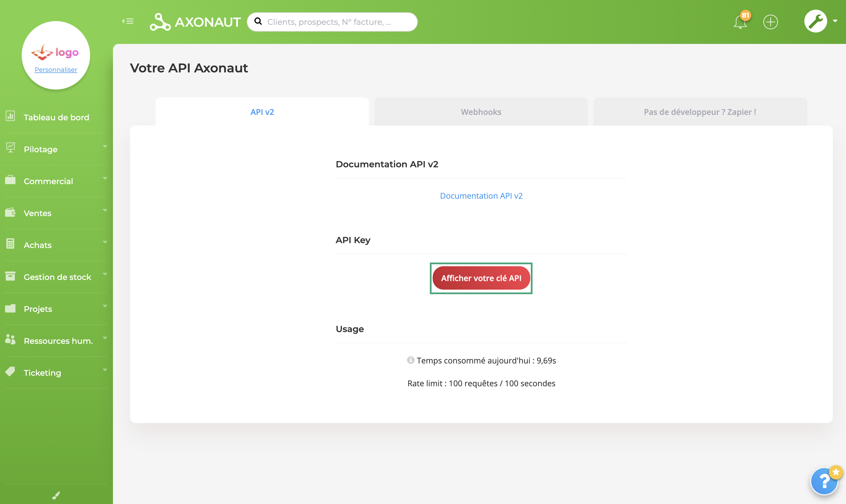846x504 pixels.
Task: Click the API Key section heading
Action: [353, 240]
